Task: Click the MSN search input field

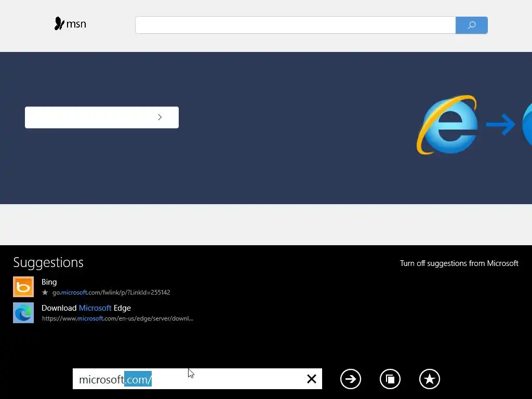Action: pyautogui.click(x=295, y=25)
